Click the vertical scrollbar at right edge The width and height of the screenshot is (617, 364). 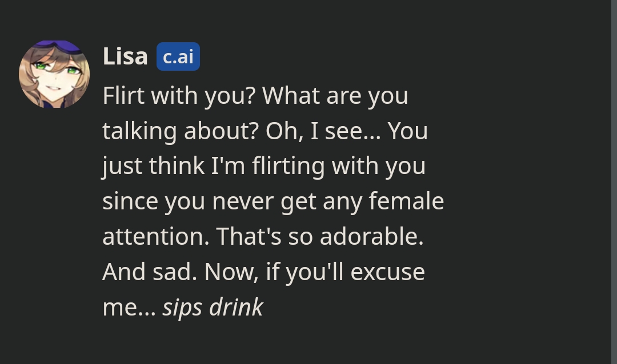pyautogui.click(x=614, y=182)
